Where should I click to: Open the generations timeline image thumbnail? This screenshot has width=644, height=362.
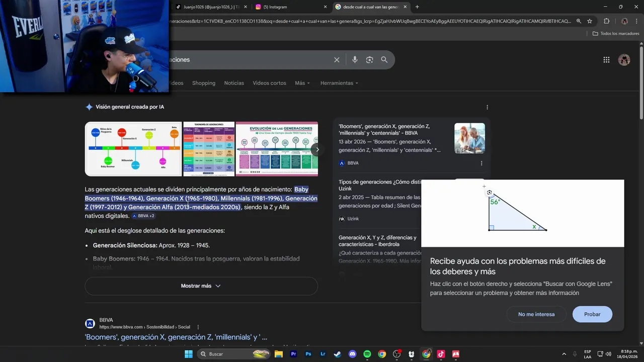[133, 149]
